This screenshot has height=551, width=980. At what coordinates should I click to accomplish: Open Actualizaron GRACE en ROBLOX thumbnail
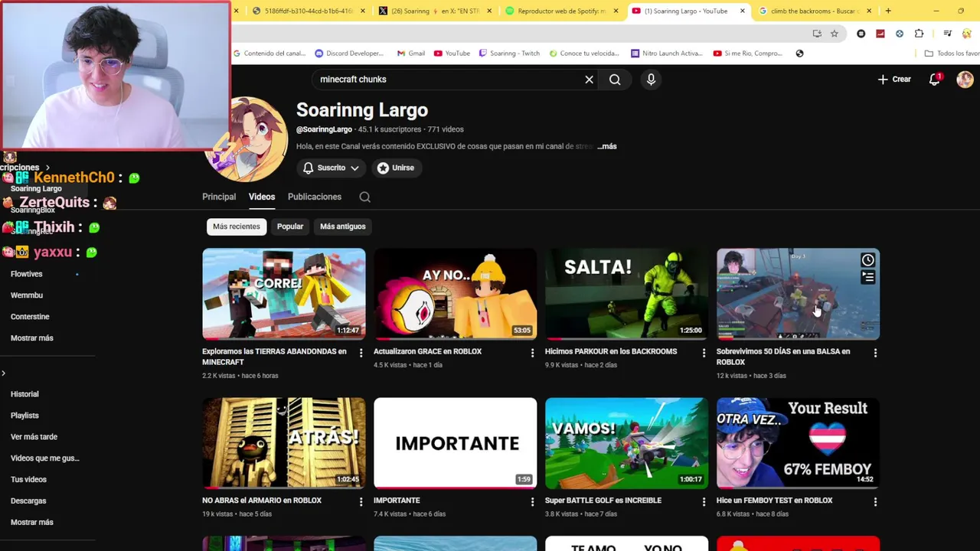tap(456, 294)
